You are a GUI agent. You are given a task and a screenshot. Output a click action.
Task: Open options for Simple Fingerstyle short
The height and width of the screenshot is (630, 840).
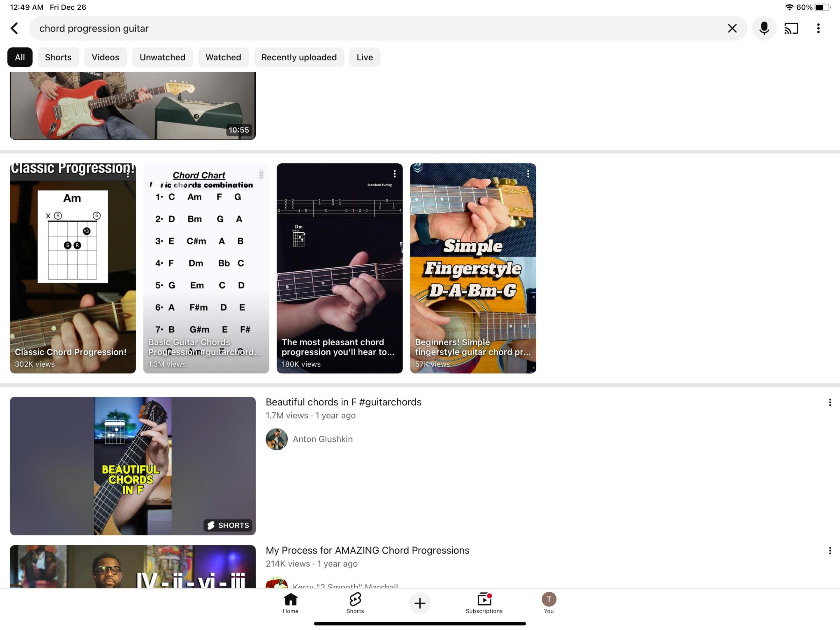click(x=528, y=174)
